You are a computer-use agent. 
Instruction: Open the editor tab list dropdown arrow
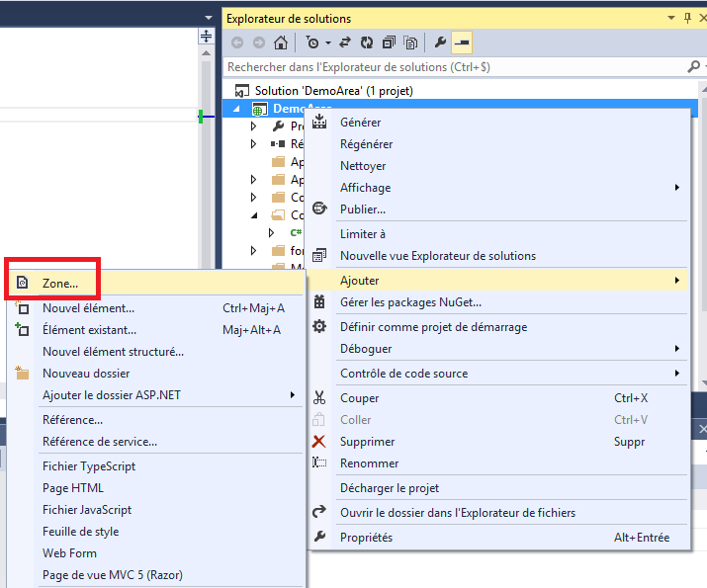pos(208,18)
